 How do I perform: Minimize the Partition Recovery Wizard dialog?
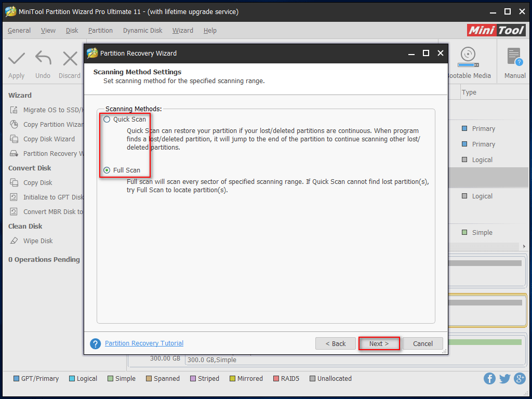click(411, 54)
